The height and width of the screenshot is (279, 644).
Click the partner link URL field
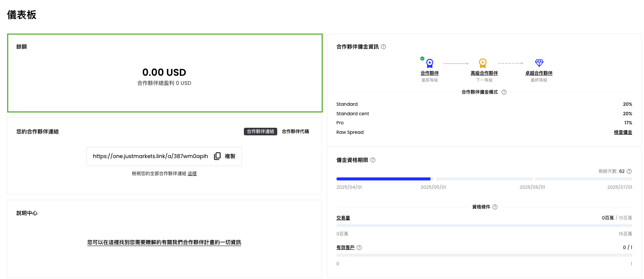164,156
